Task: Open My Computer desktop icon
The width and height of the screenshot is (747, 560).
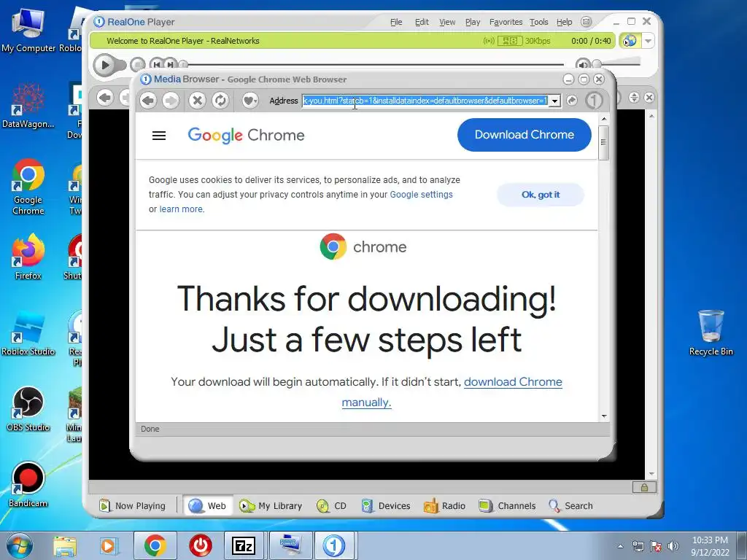Action: pos(28,29)
